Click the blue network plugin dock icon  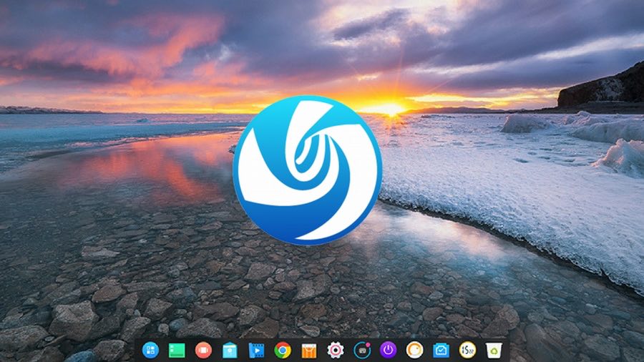(441, 351)
